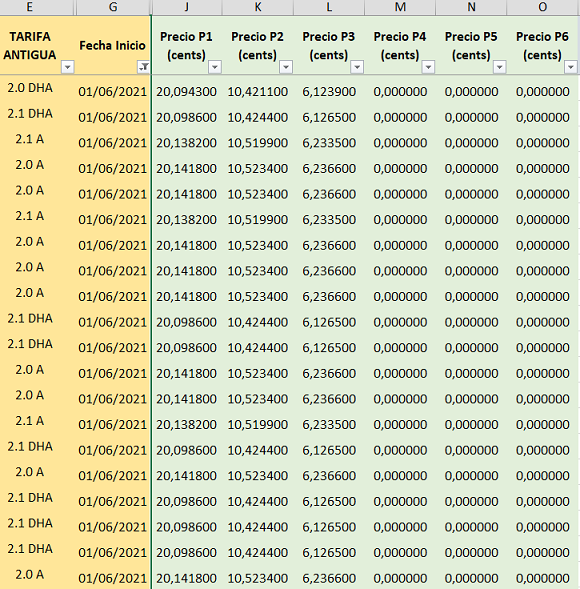This screenshot has width=580, height=589.
Task: Select the Precio P1 (cents) header cell
Action: (x=187, y=45)
